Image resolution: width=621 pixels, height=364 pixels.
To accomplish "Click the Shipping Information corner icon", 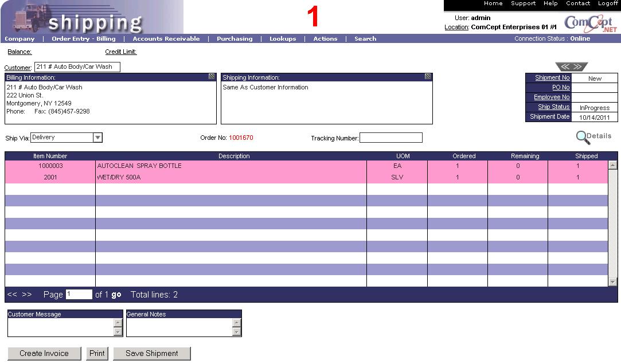I will tap(428, 77).
